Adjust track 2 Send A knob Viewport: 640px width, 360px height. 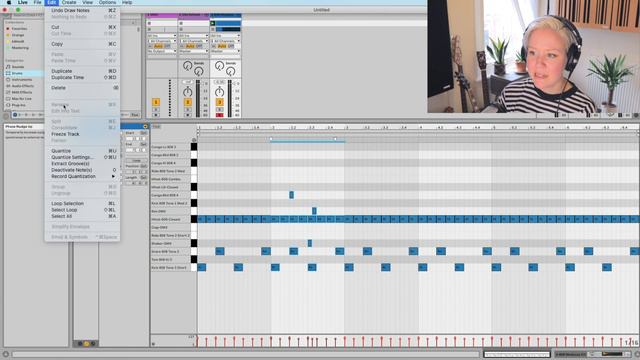(x=187, y=65)
